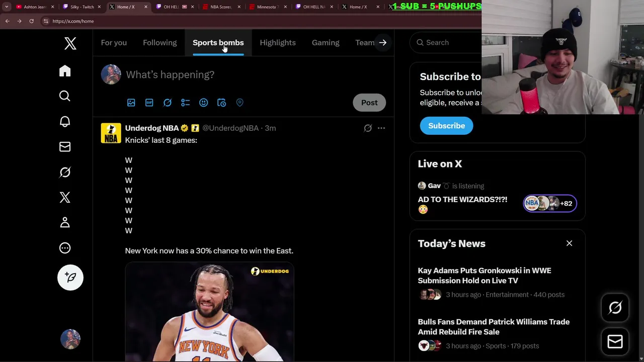Screen dimensions: 644x362
Task: Open More options circle icon in the sidebar
Action: point(65,248)
